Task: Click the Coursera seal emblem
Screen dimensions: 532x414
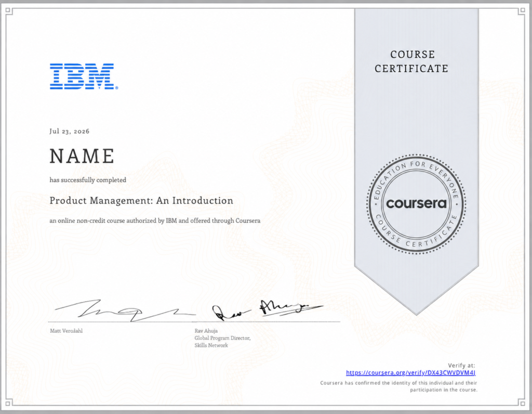Action: (416, 204)
